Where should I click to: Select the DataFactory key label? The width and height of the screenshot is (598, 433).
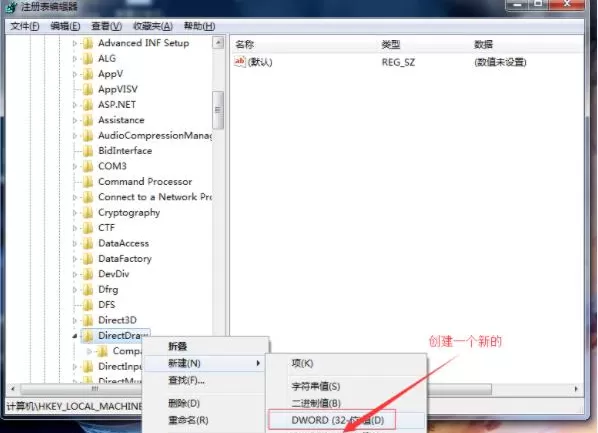pyautogui.click(x=125, y=259)
